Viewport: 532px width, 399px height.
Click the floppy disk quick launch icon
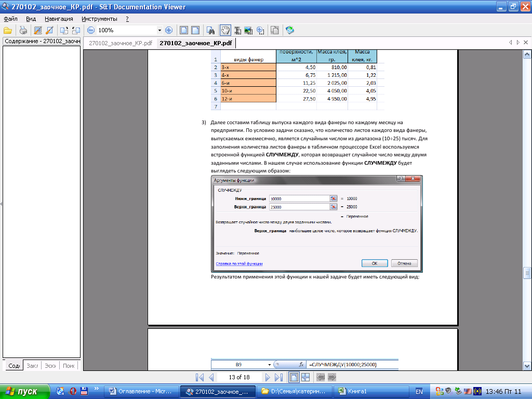point(84,391)
